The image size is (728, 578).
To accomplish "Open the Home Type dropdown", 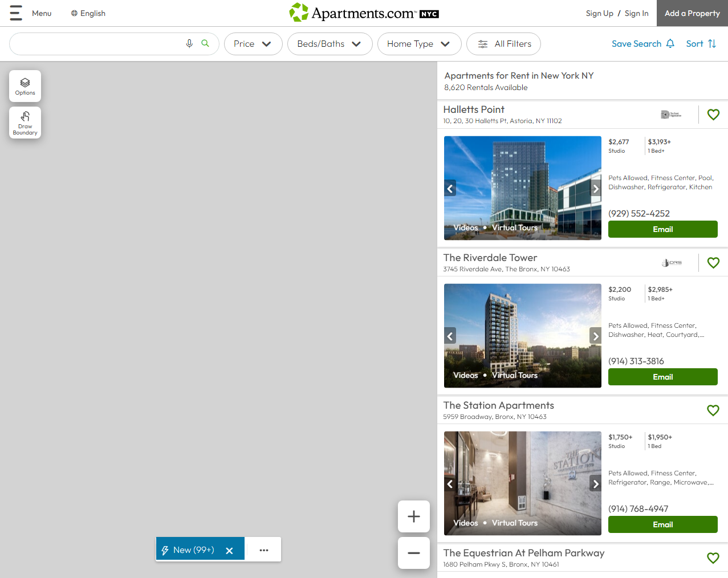I will [x=419, y=43].
